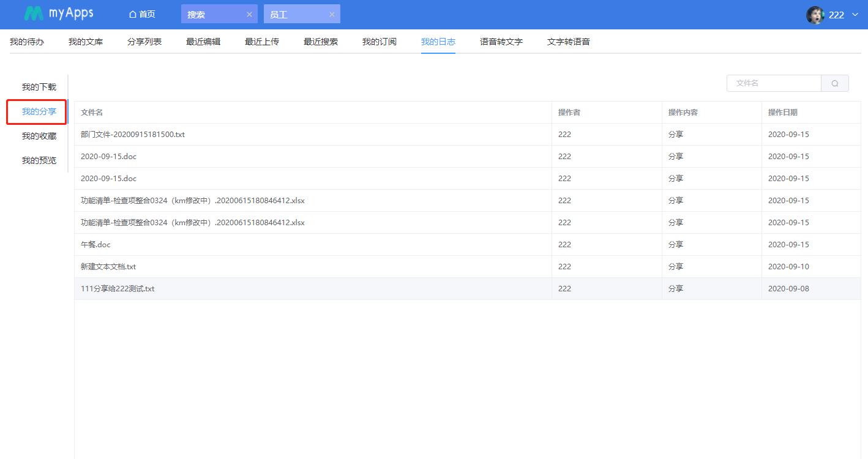Open the 语音转文字 tab
Screen dimensions: 868x459
point(501,42)
